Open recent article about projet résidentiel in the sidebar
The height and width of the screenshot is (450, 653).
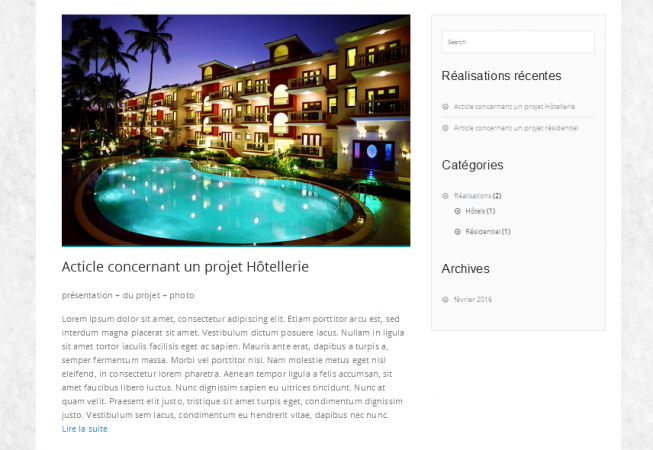516,128
